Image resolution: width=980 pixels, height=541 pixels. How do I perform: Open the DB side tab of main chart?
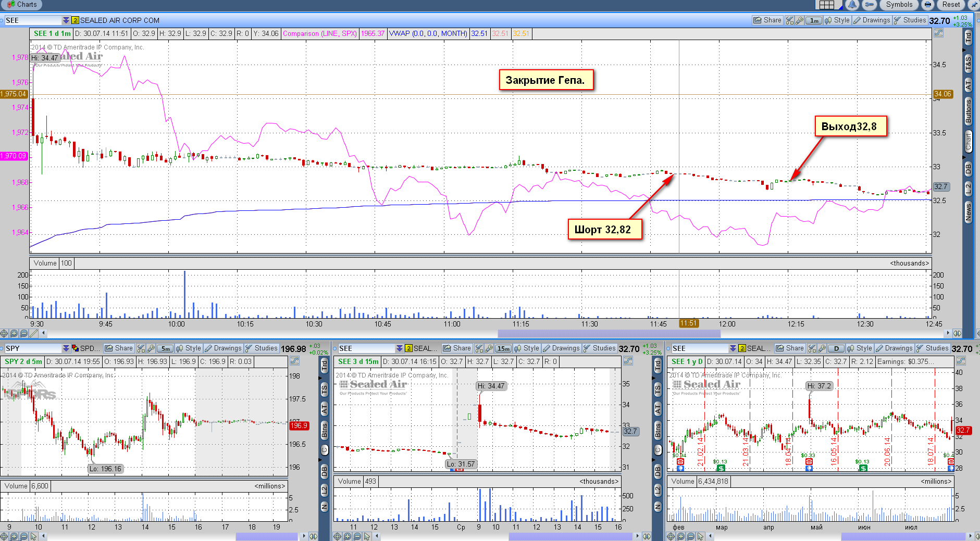pyautogui.click(x=968, y=169)
